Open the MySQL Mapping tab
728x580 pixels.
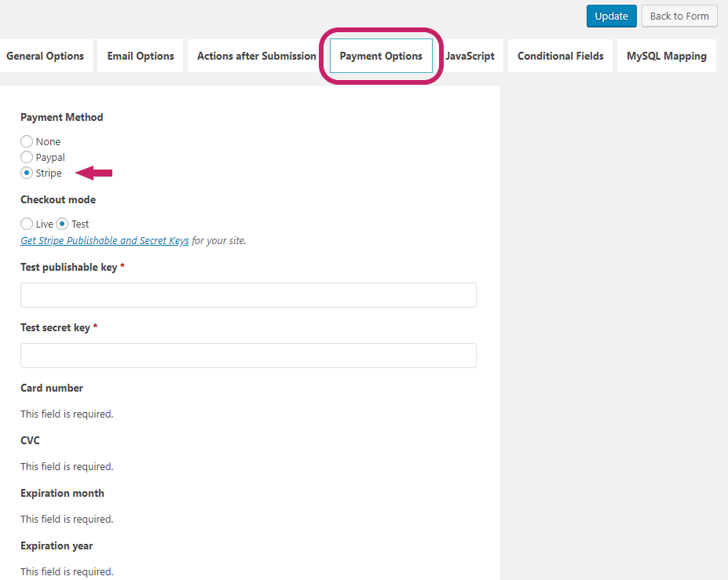pos(666,56)
